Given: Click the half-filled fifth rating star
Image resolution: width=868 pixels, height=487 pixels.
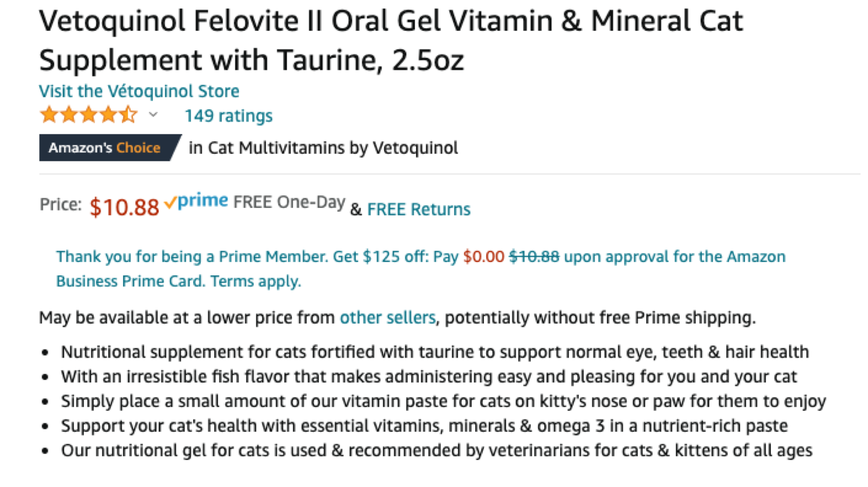Looking at the screenshot, I should tap(128, 115).
